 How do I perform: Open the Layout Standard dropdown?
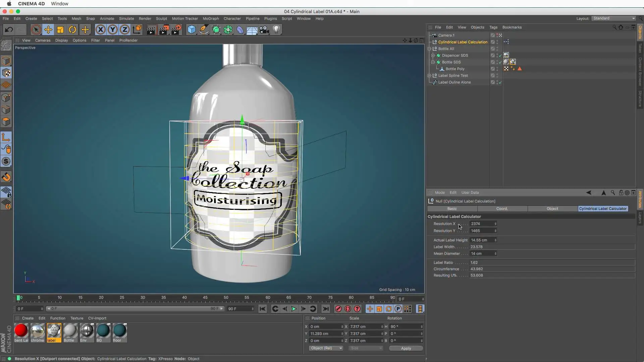pos(613,18)
